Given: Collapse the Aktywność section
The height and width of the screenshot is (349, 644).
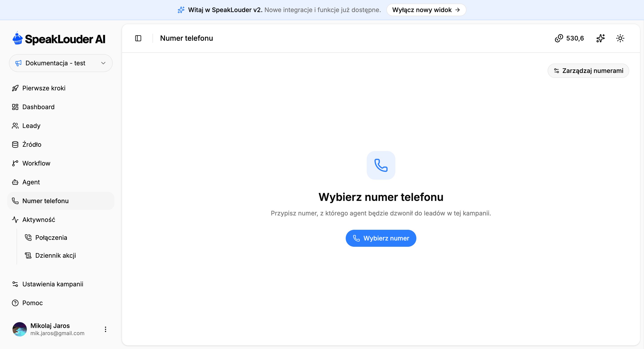Looking at the screenshot, I should (61, 219).
